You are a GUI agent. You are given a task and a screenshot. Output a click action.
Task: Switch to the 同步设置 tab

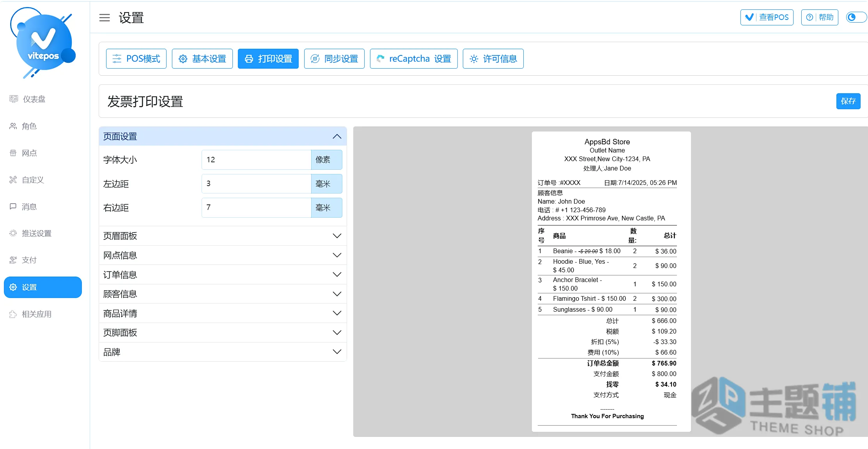pyautogui.click(x=334, y=59)
